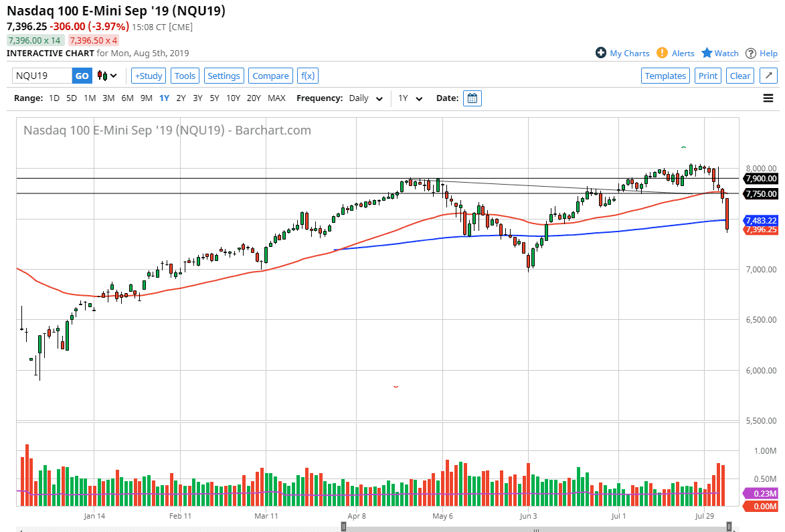Select the 1D range option
Image resolution: width=785 pixels, height=532 pixels.
(54, 98)
